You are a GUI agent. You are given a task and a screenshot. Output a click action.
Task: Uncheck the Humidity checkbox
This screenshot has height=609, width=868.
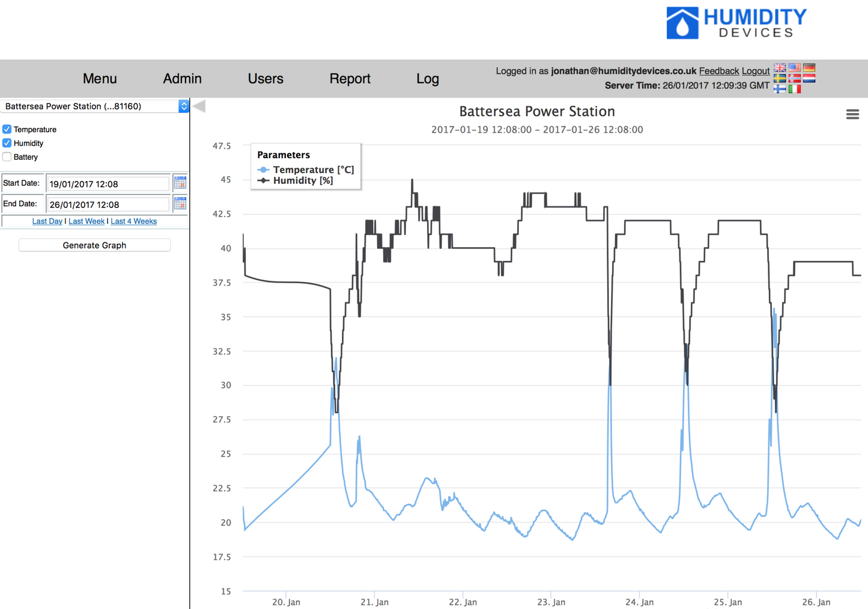tap(7, 143)
